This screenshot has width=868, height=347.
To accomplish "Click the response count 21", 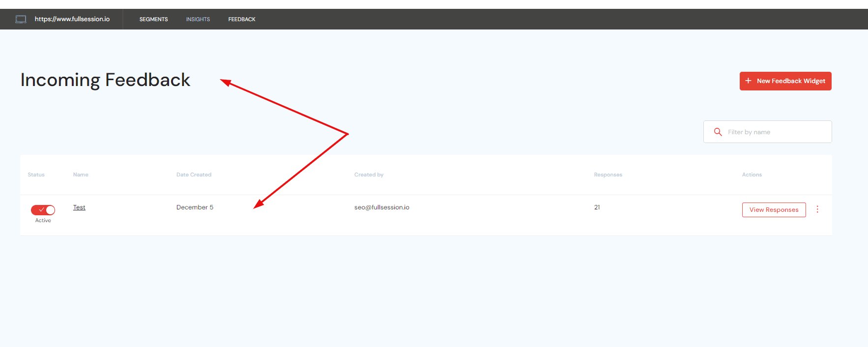I will click(597, 207).
